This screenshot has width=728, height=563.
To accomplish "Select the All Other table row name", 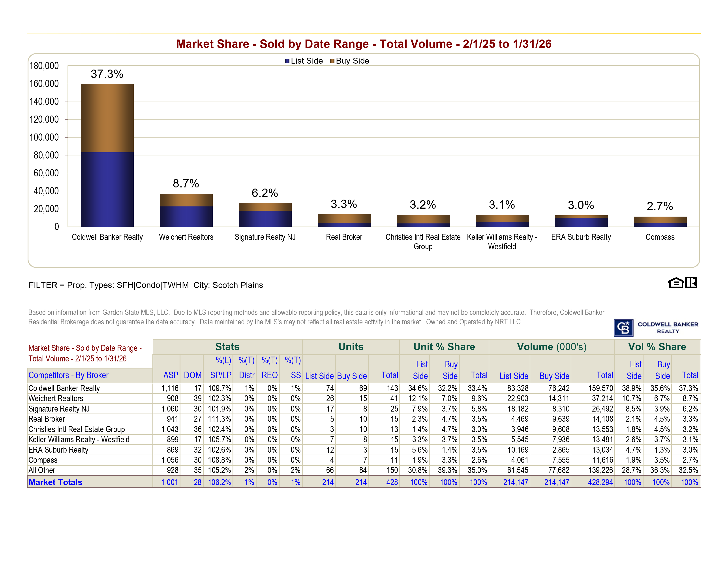I will [x=42, y=470].
